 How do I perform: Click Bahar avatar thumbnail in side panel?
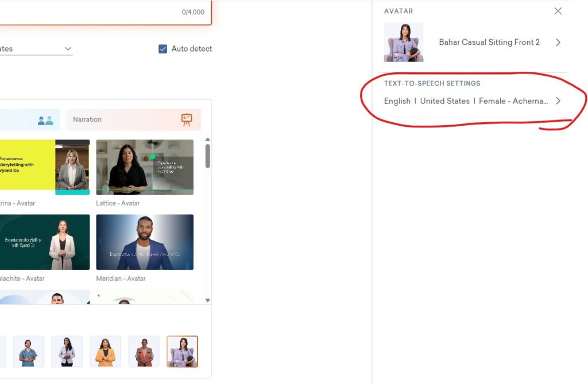click(403, 42)
